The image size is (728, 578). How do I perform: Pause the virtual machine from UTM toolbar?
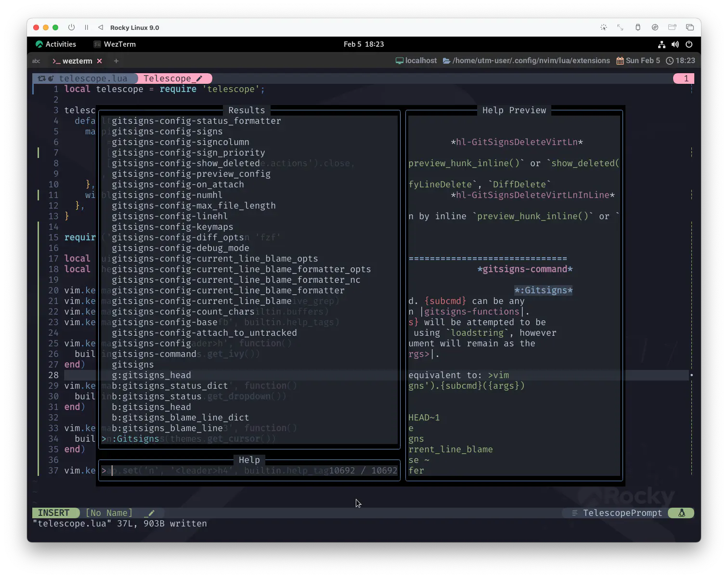pos(87,27)
